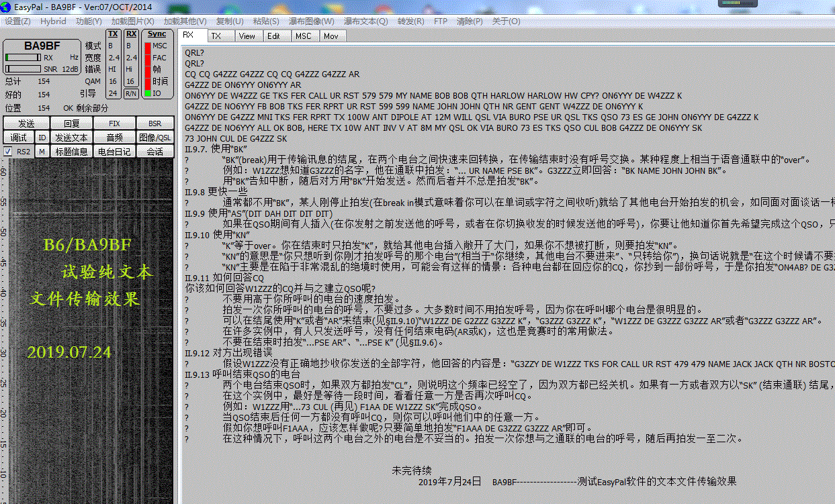835x504 pixels.
Task: Click the OK 剩余部分 status text
Action: tap(85, 108)
